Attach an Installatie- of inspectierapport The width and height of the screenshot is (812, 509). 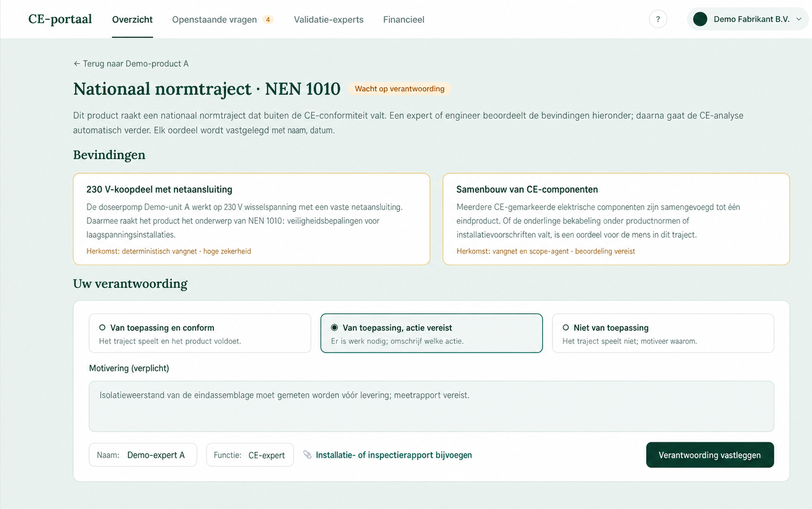[393, 455]
